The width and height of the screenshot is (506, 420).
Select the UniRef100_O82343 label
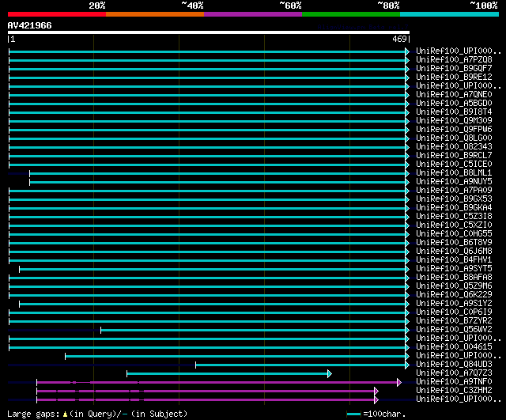click(x=454, y=147)
